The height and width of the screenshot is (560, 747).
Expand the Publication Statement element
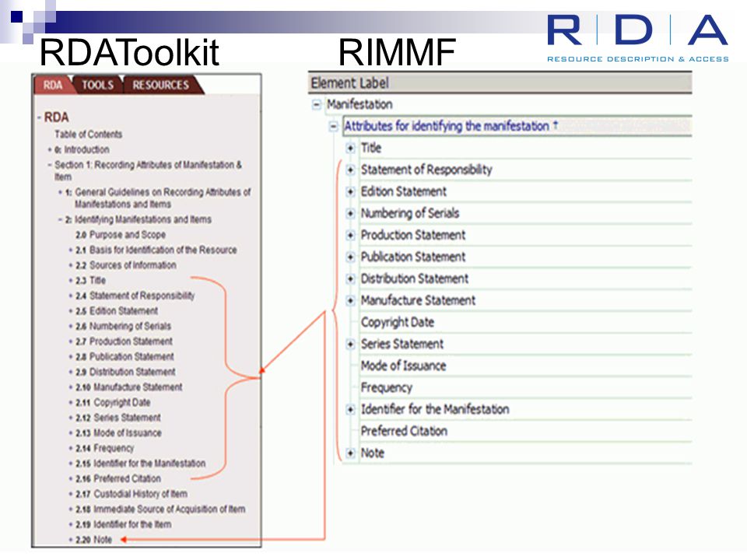point(350,257)
